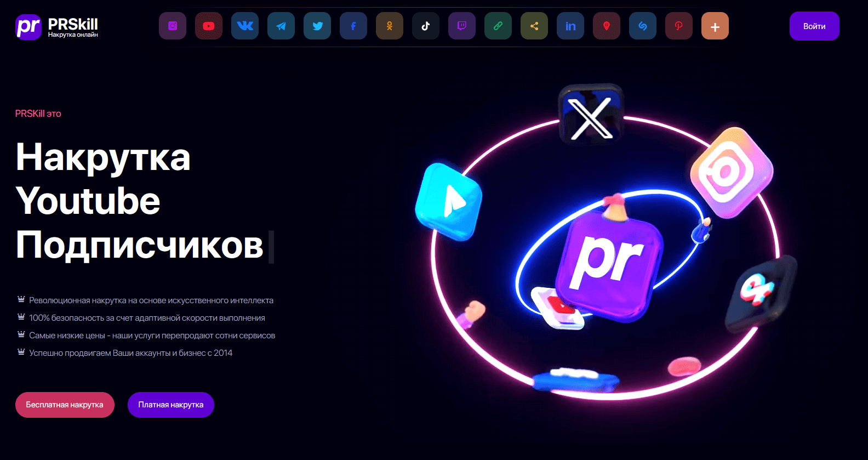Select the Twitter bird icon
868x460 pixels.
click(317, 26)
